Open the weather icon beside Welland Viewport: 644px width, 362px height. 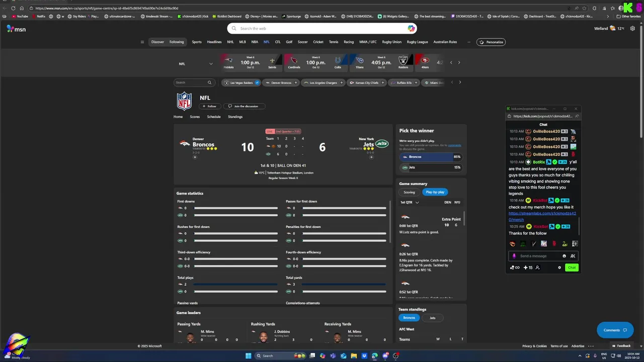(x=612, y=29)
